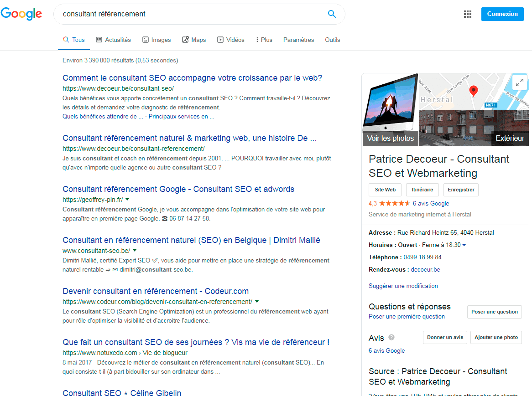The image size is (532, 396).
Task: Open the Vidéos tab
Action: pos(231,40)
